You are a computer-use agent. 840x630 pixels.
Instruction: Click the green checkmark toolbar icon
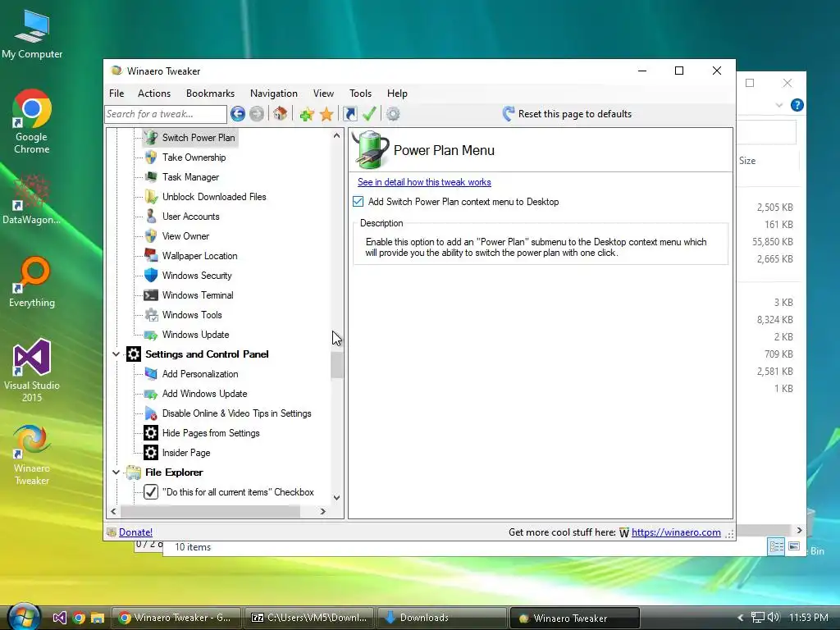[x=369, y=113]
